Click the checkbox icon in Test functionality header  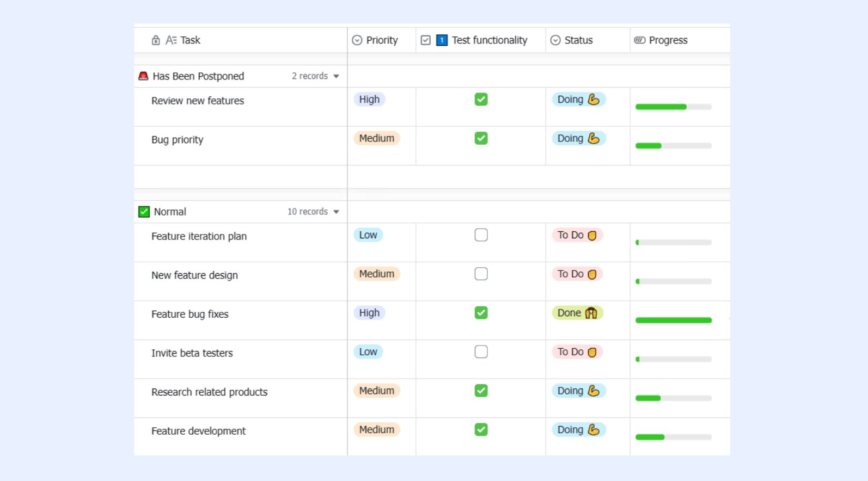tap(426, 40)
